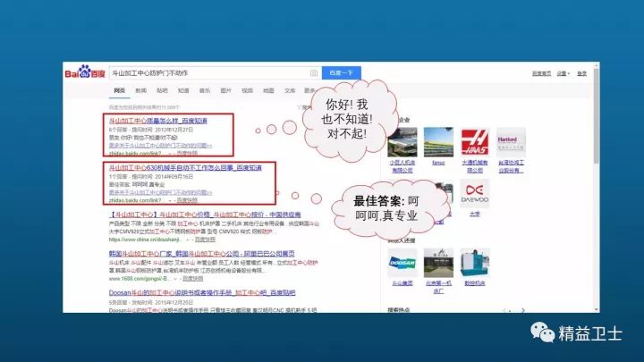Switch to the 新闻 tab
This screenshot has width=644, height=362.
coord(141,90)
